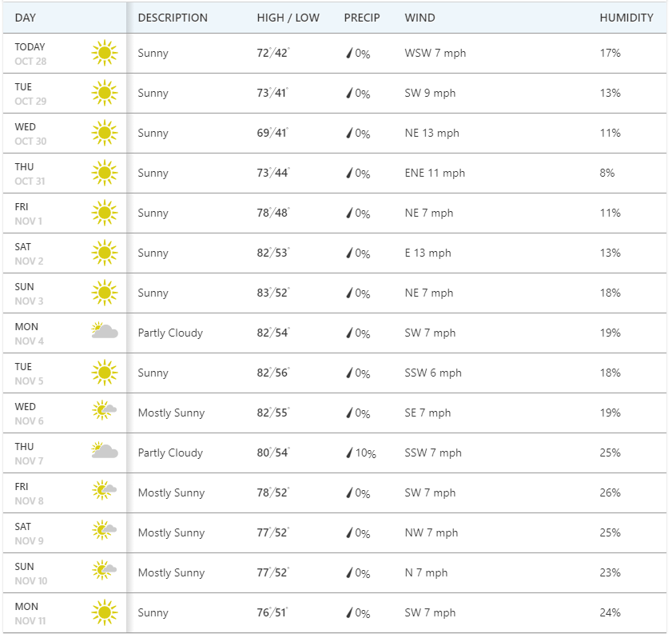Click the precipitation drop icon for Today

pyautogui.click(x=349, y=54)
